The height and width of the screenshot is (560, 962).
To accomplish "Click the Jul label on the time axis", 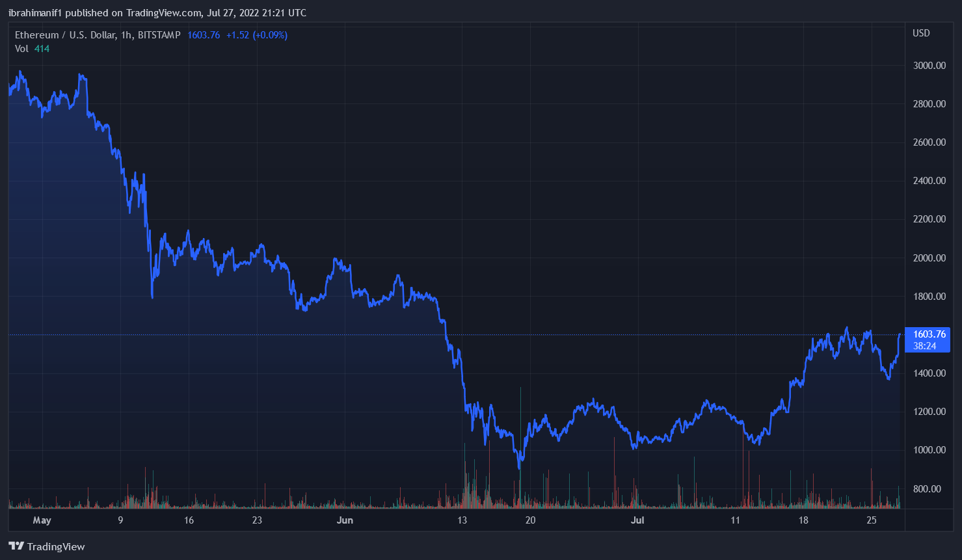I will 637,520.
